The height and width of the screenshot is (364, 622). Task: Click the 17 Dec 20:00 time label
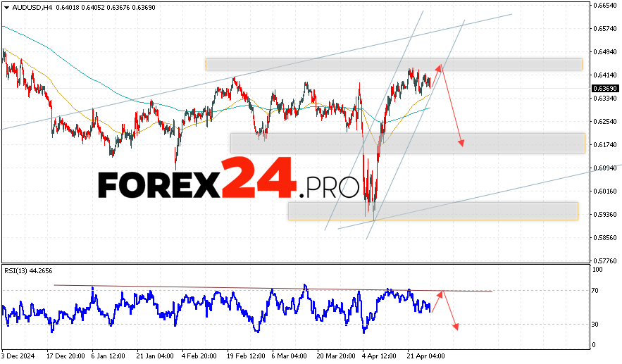[66, 356]
